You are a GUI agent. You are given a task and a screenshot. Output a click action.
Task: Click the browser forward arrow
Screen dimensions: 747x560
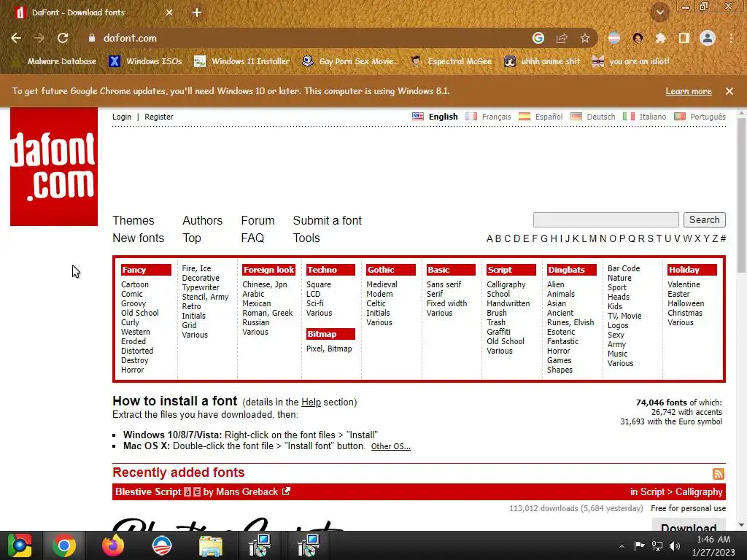click(x=39, y=38)
